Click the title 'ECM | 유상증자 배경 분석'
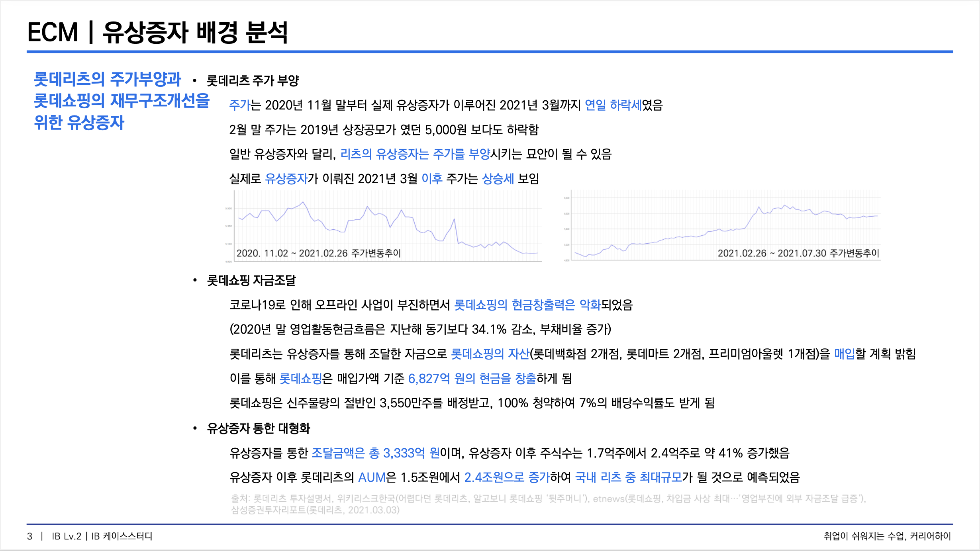The image size is (980, 551). coord(157,32)
